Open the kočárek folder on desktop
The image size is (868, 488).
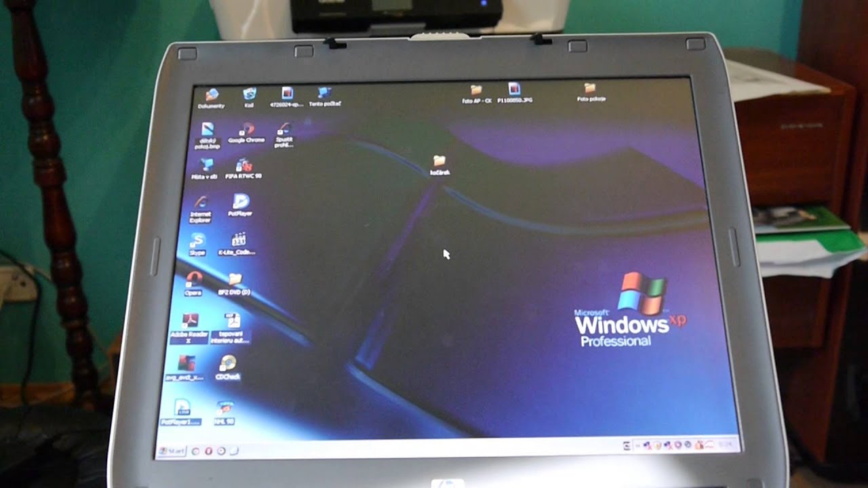point(439,165)
